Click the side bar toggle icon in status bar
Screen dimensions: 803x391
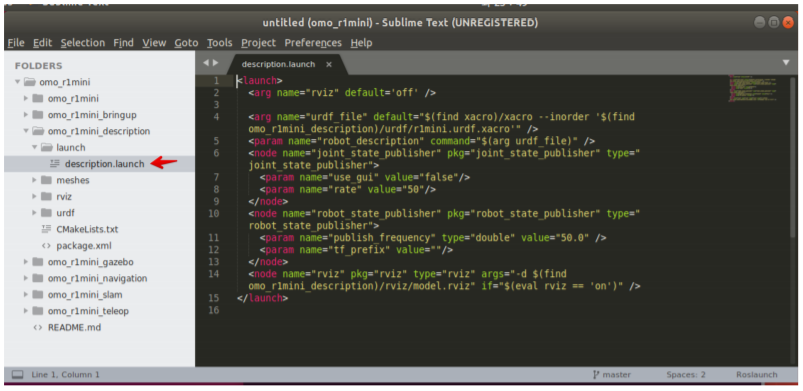pos(17,375)
